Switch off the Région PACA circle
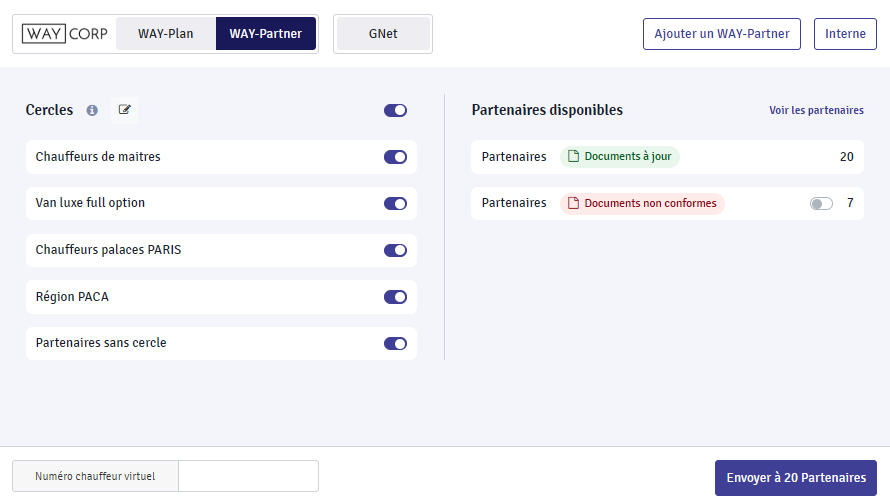 [395, 297]
